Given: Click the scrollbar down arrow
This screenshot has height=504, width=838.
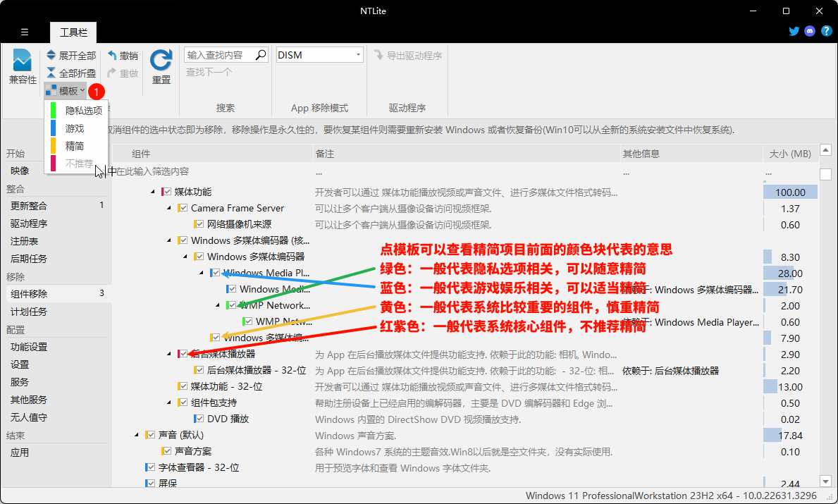Looking at the screenshot, I should pyautogui.click(x=826, y=481).
